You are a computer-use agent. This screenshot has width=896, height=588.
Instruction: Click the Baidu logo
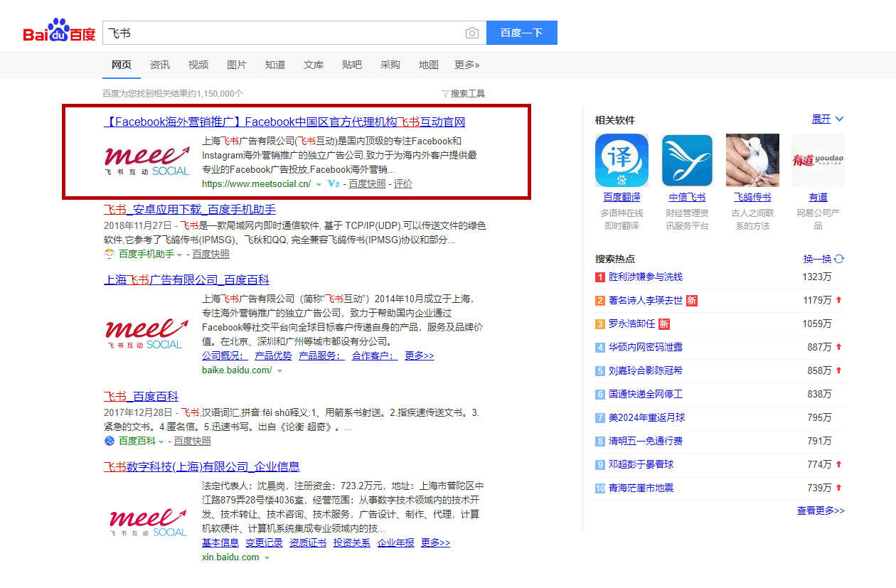pyautogui.click(x=59, y=31)
